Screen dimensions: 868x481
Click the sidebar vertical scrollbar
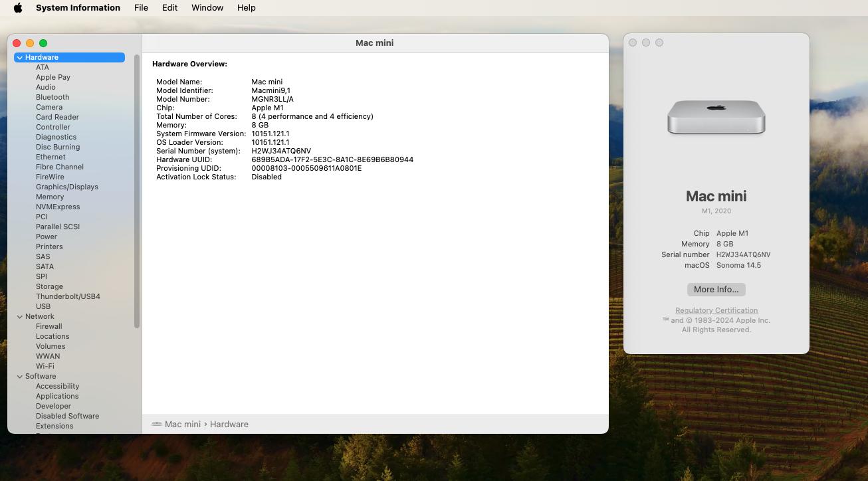click(x=137, y=191)
